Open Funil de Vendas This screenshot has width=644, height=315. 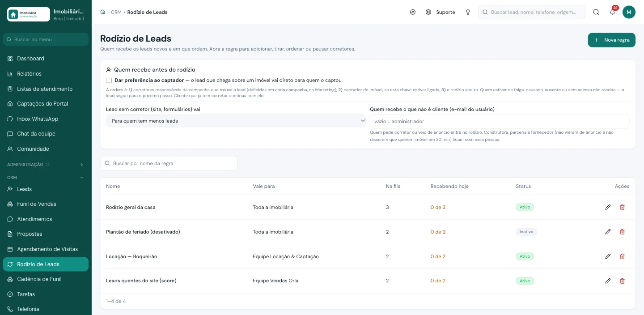click(46, 204)
